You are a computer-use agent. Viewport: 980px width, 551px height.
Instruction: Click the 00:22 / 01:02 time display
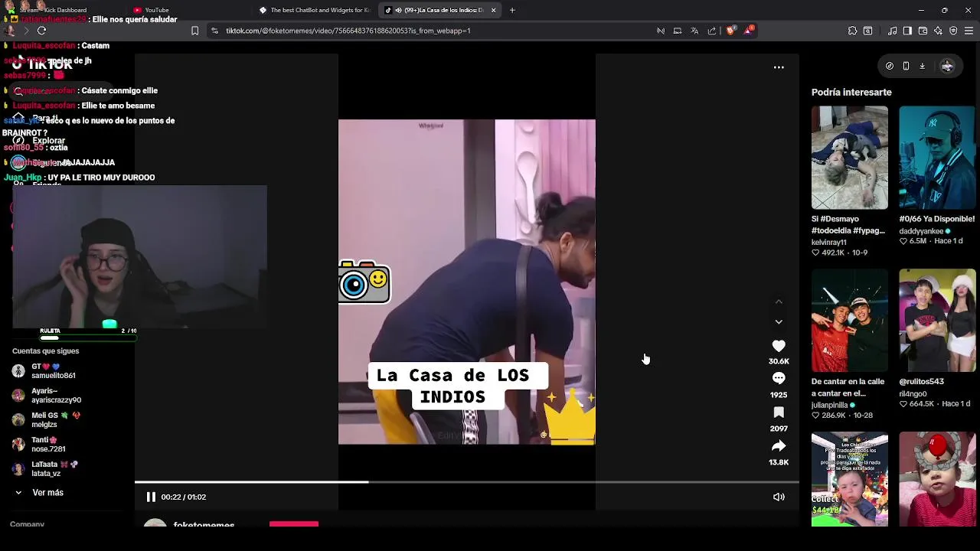pos(184,497)
